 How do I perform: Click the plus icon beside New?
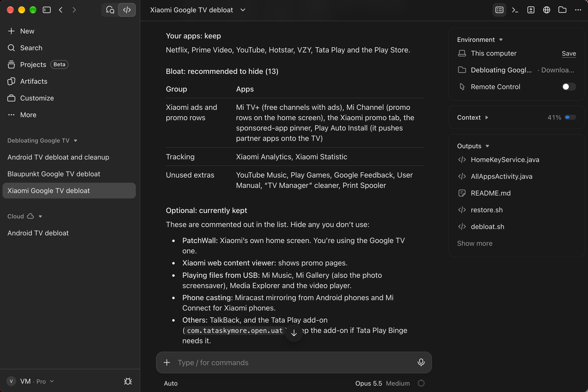[x=11, y=31]
